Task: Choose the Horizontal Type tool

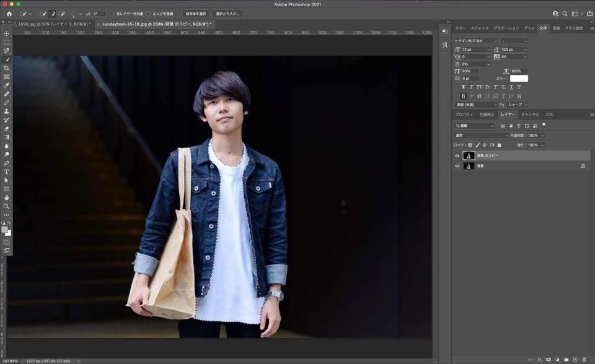Action: [x=6, y=172]
